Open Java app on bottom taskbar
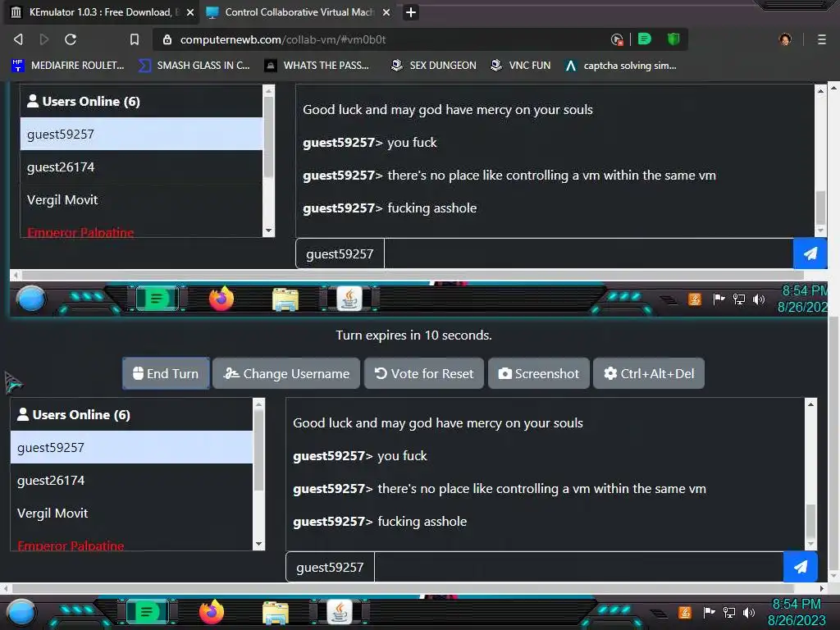Screen dimensions: 840x630 tap(339, 612)
